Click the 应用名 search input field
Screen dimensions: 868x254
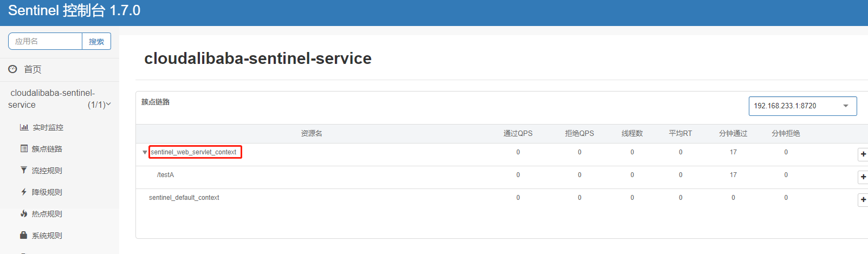coord(45,41)
